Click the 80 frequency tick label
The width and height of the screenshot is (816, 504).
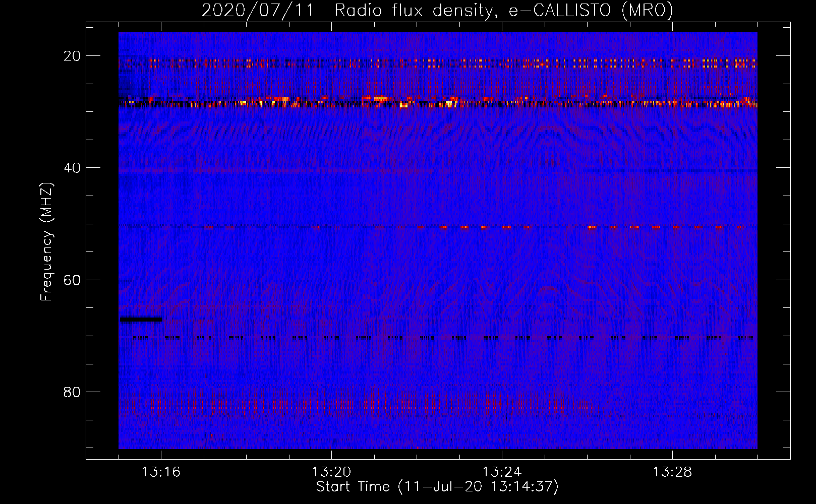tap(72, 392)
